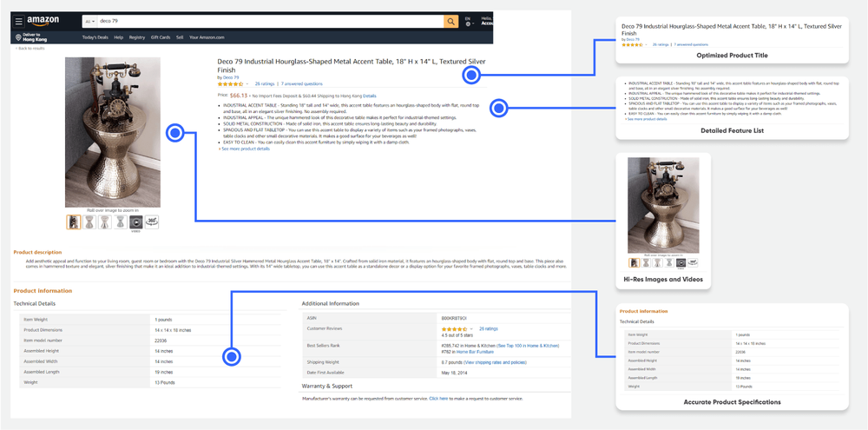Click the Deco 79 brand link in listing
868x430 pixels.
click(x=230, y=77)
